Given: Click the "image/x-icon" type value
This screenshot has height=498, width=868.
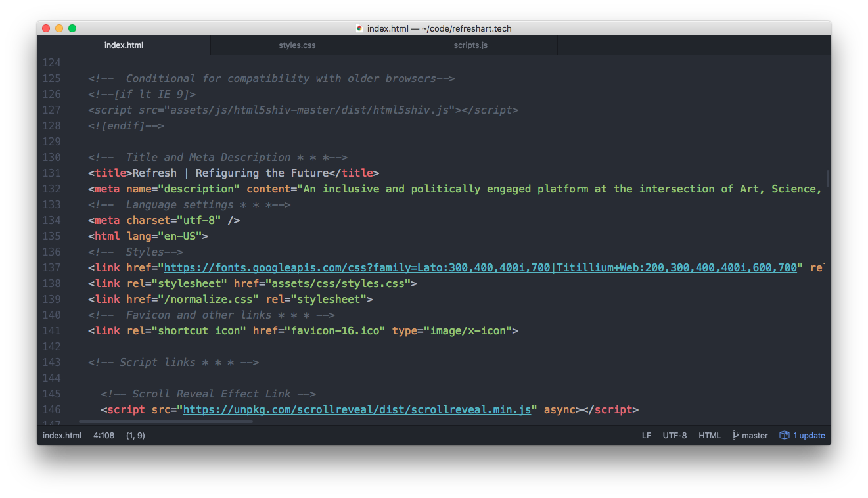Looking at the screenshot, I should tap(467, 330).
